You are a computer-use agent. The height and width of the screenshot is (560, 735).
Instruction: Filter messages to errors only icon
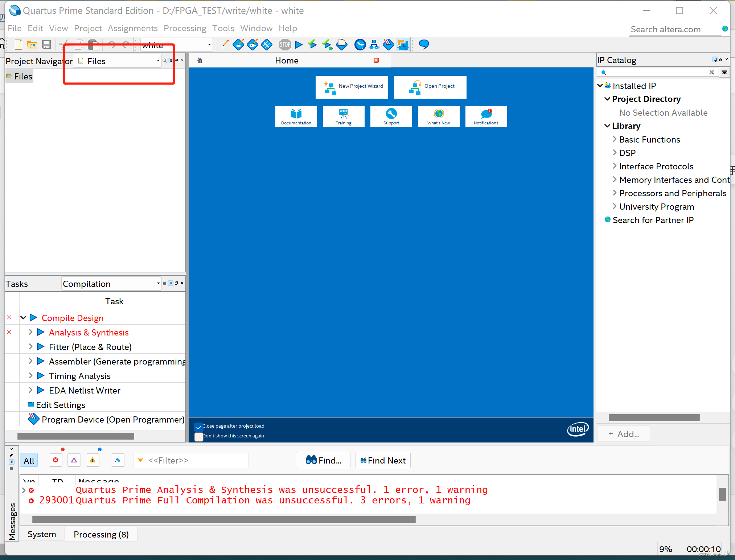click(x=56, y=460)
